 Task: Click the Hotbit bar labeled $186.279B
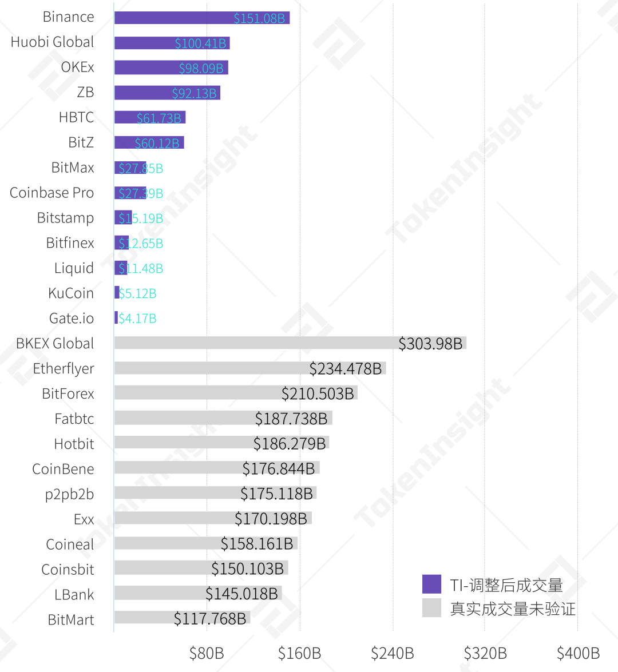tap(221, 443)
